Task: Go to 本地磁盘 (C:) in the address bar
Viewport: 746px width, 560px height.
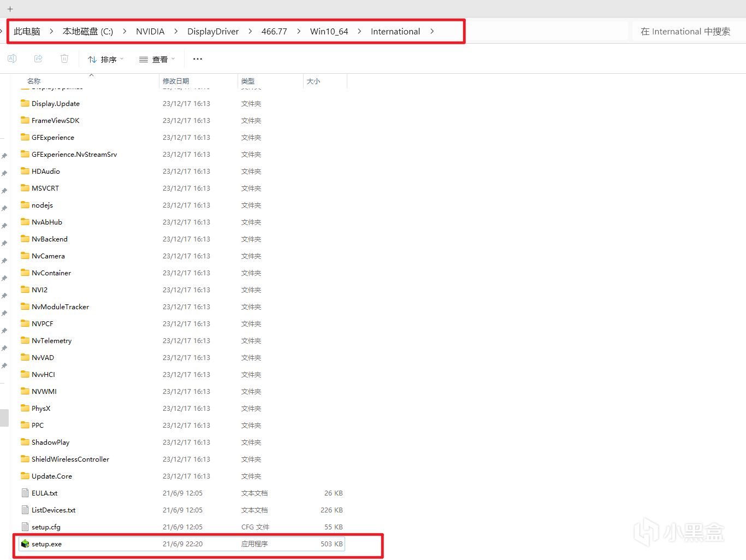Action: (88, 31)
